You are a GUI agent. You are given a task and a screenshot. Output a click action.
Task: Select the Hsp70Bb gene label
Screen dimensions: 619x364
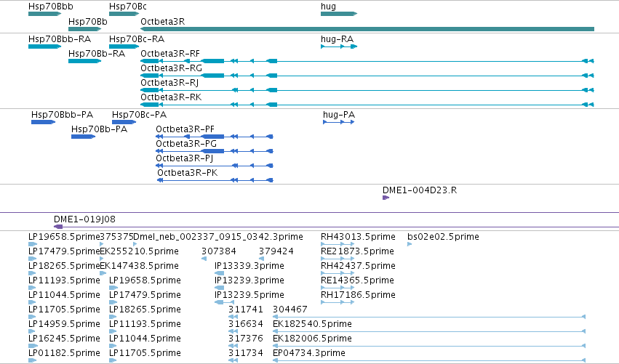[x=87, y=22]
